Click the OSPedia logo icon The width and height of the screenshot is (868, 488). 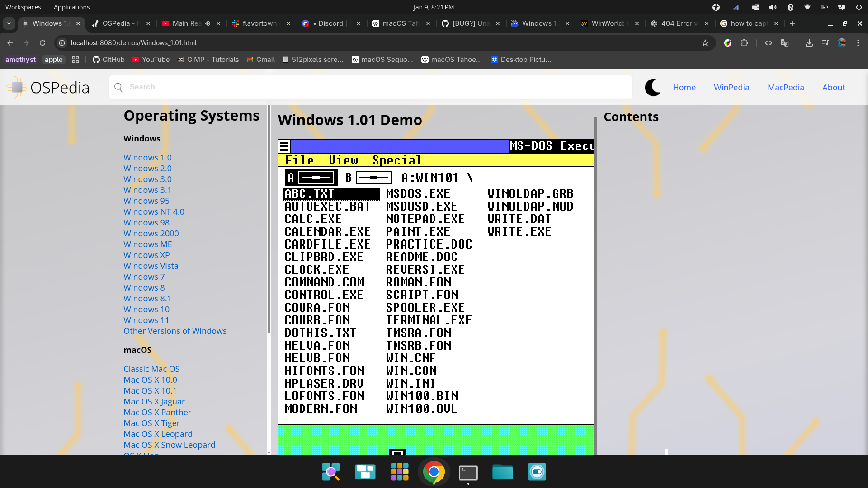point(17,87)
